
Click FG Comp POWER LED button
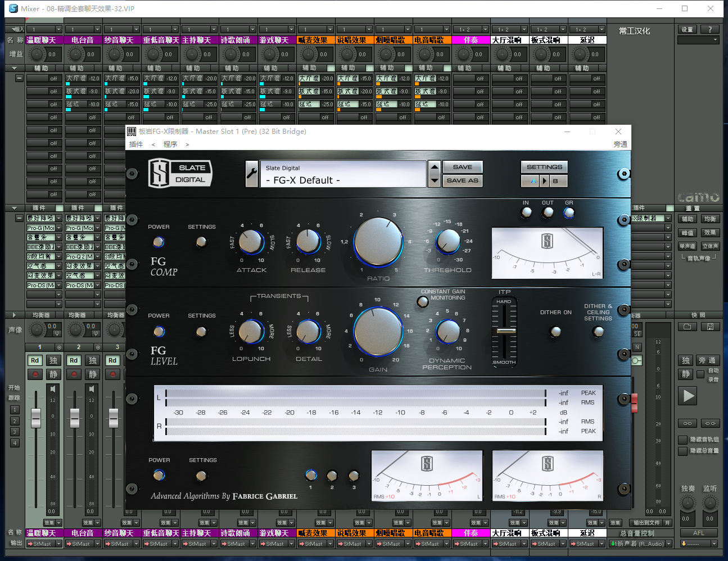(x=159, y=242)
